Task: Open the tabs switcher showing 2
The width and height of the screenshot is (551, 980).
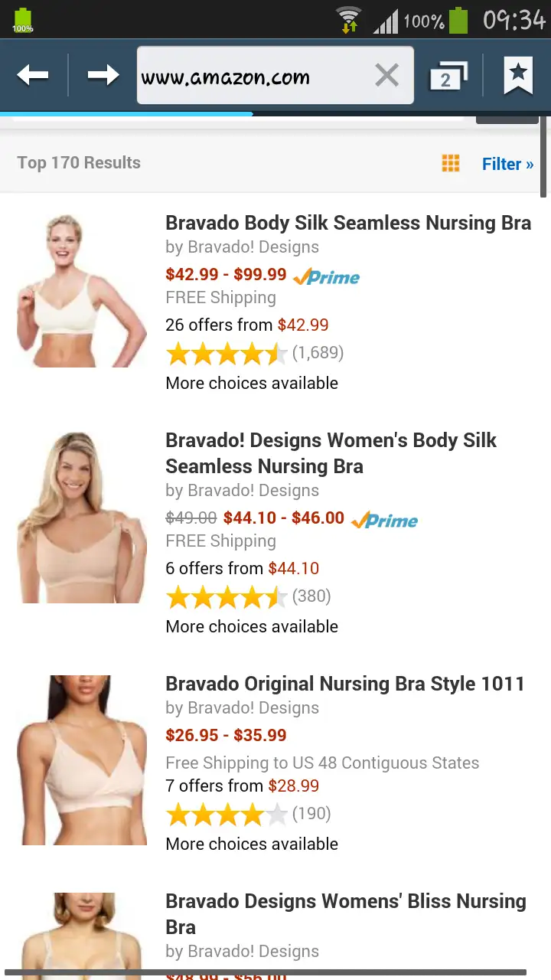Action: point(448,77)
